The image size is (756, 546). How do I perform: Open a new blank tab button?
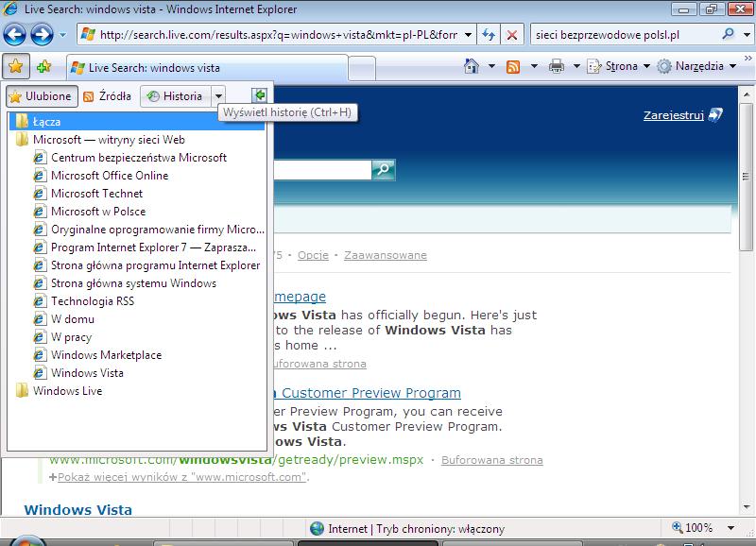click(x=361, y=68)
